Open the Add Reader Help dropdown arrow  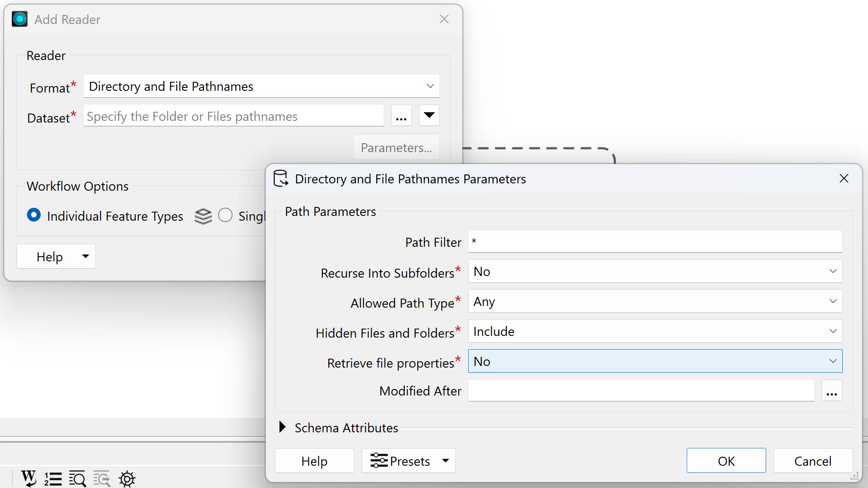(x=86, y=256)
